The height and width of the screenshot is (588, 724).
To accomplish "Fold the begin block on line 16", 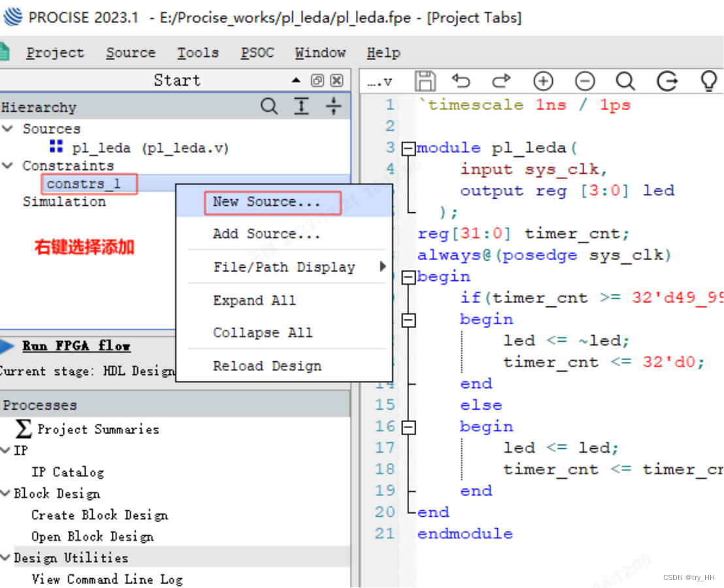I will tap(408, 427).
